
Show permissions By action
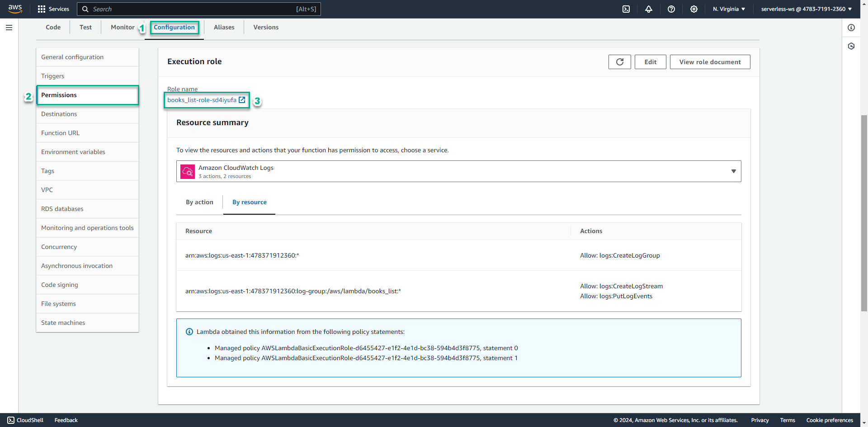click(199, 202)
